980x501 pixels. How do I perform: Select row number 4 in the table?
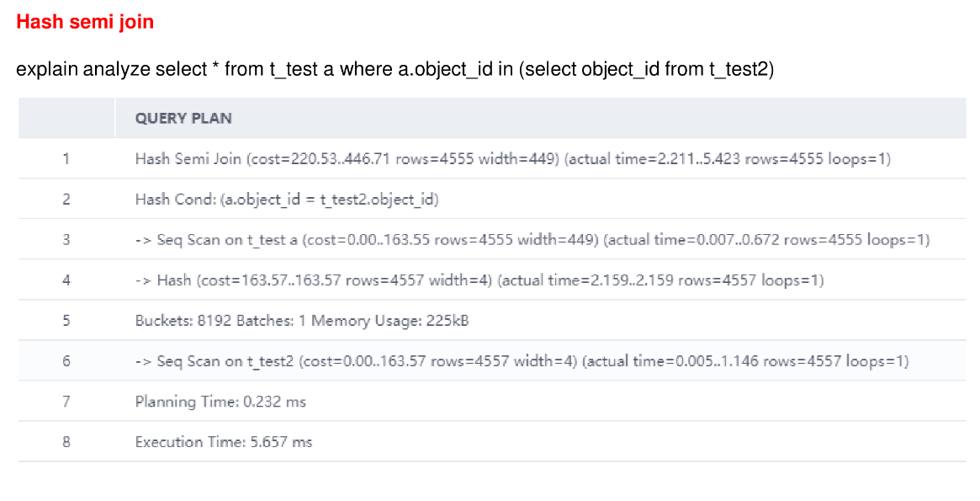tap(66, 280)
